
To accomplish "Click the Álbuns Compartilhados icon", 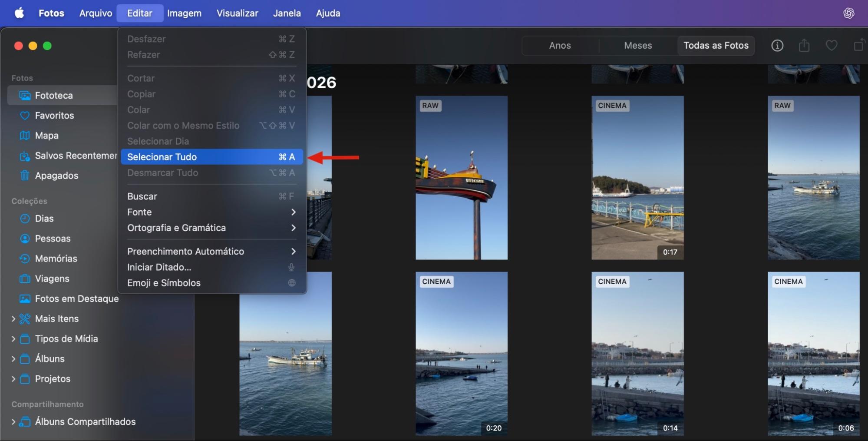I will 25,421.
